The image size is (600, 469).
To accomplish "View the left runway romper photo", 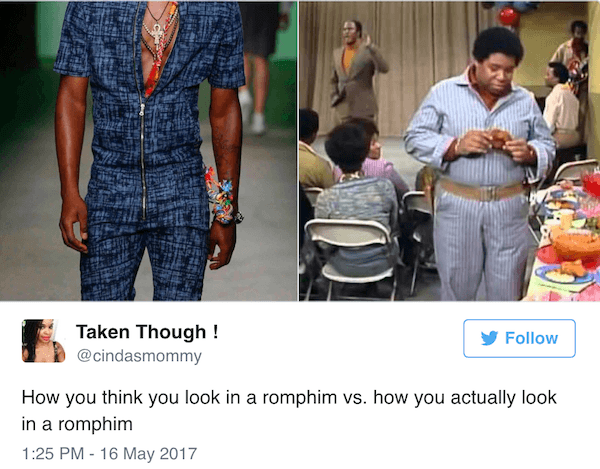I will click(x=149, y=151).
